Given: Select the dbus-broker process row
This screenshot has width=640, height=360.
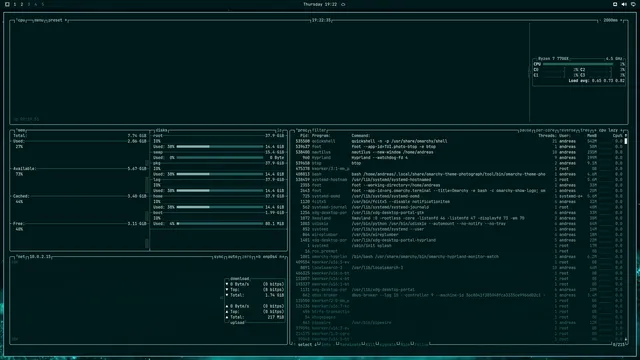Looking at the screenshot, I should pos(459,295).
